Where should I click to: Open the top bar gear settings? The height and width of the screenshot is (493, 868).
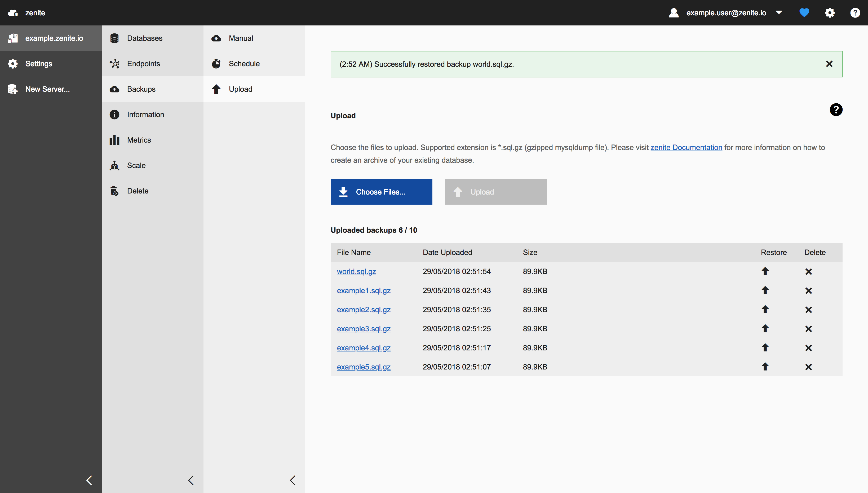(829, 13)
